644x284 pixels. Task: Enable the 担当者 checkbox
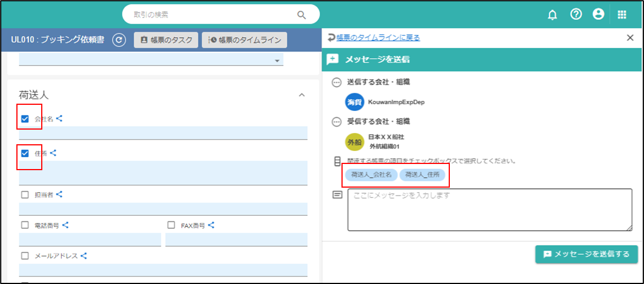(25, 194)
